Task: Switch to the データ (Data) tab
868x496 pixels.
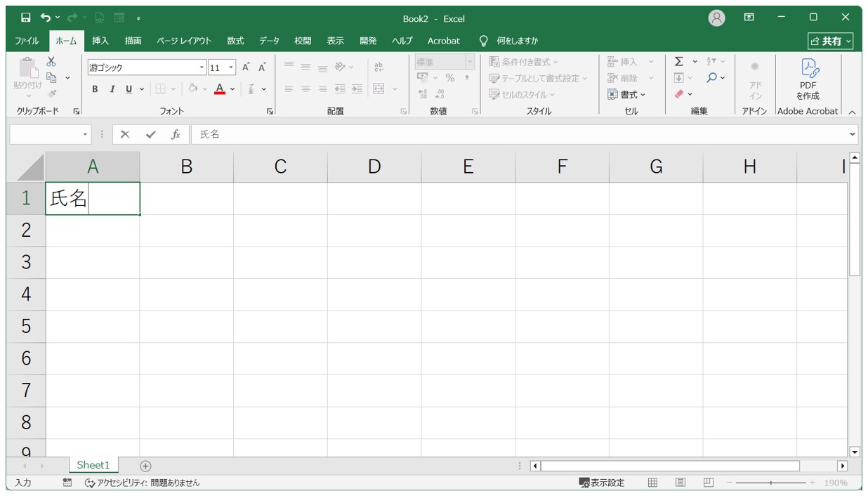Action: tap(269, 41)
